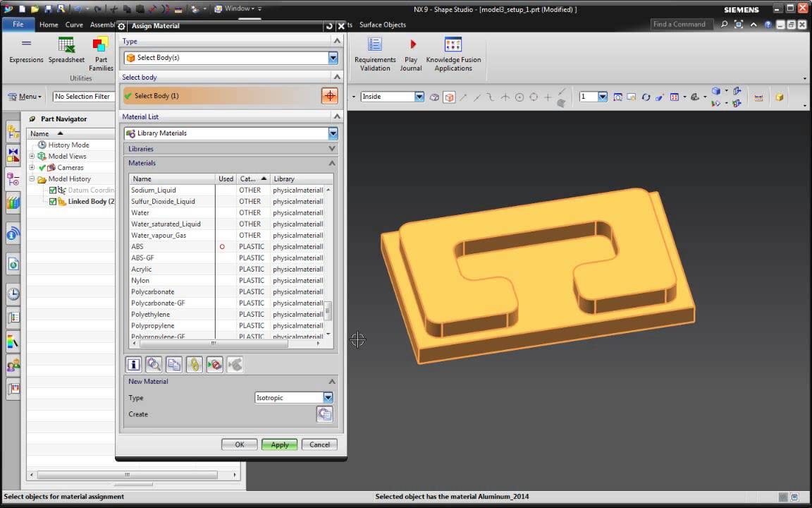This screenshot has height=508, width=812.
Task: Sort materials by Name column header
Action: [172, 179]
